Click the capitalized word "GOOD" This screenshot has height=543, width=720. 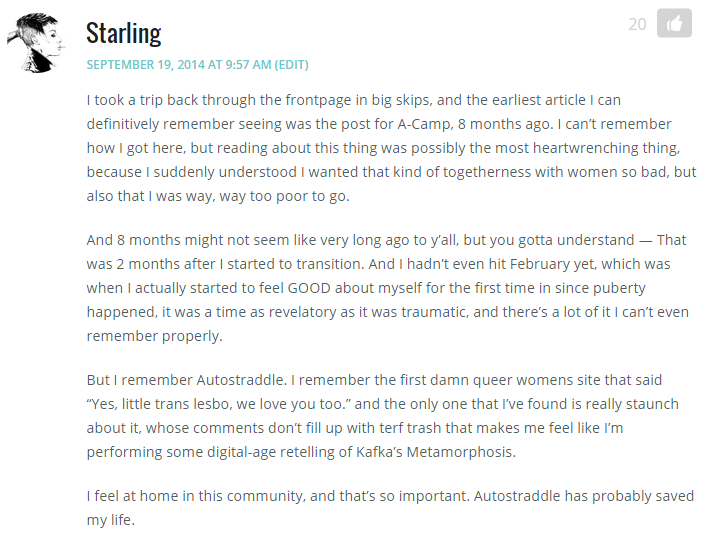click(x=309, y=288)
